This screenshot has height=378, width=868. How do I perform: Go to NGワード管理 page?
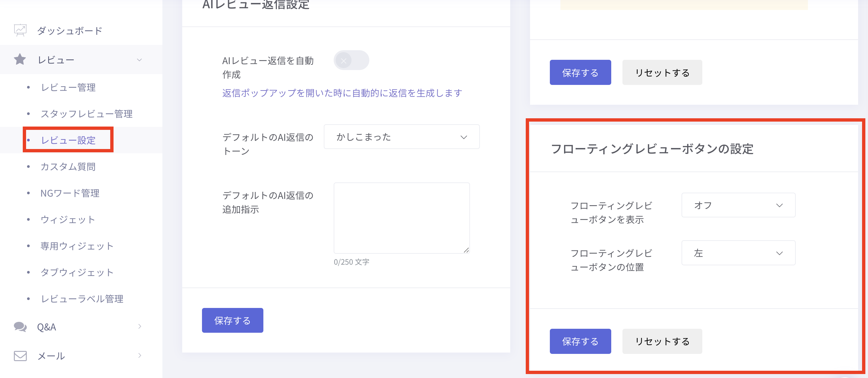click(70, 193)
